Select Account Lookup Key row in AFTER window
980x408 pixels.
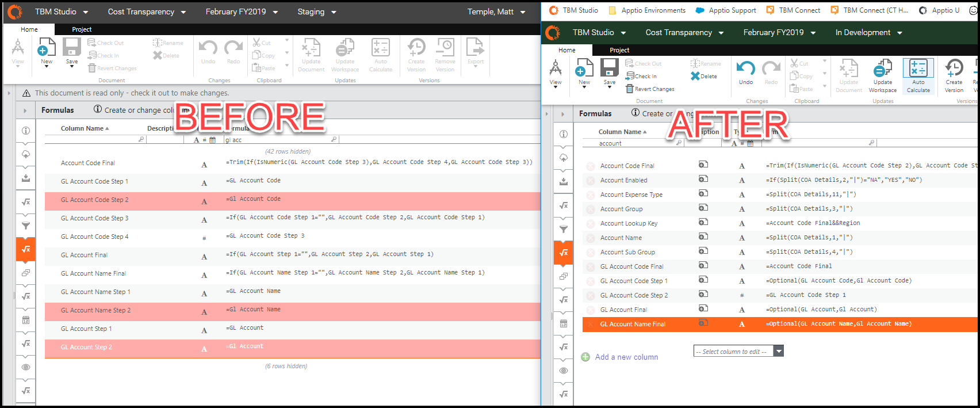pos(780,223)
